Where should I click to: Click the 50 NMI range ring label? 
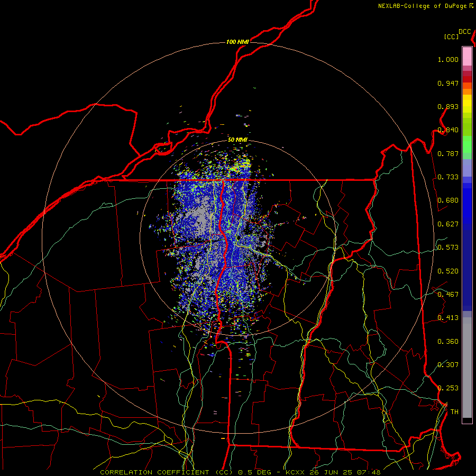[237, 140]
